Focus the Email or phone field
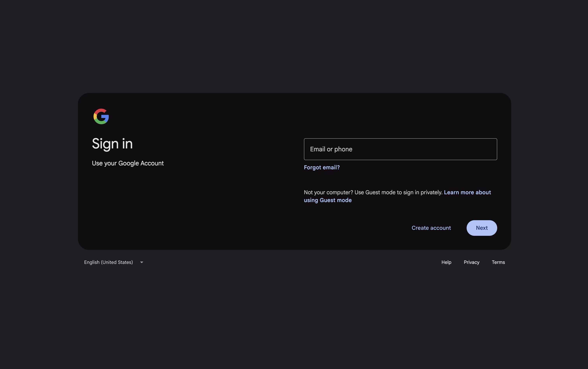Screen dimensions: 588x369 (x=400, y=149)
